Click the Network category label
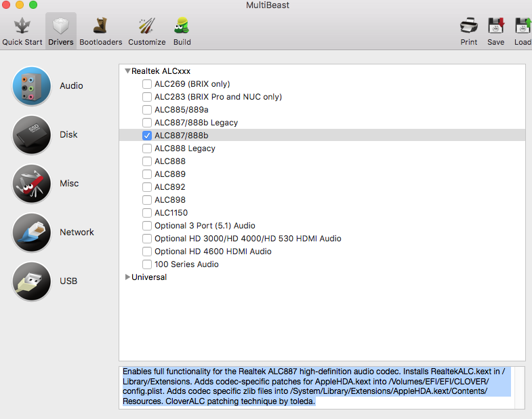 [x=77, y=233]
